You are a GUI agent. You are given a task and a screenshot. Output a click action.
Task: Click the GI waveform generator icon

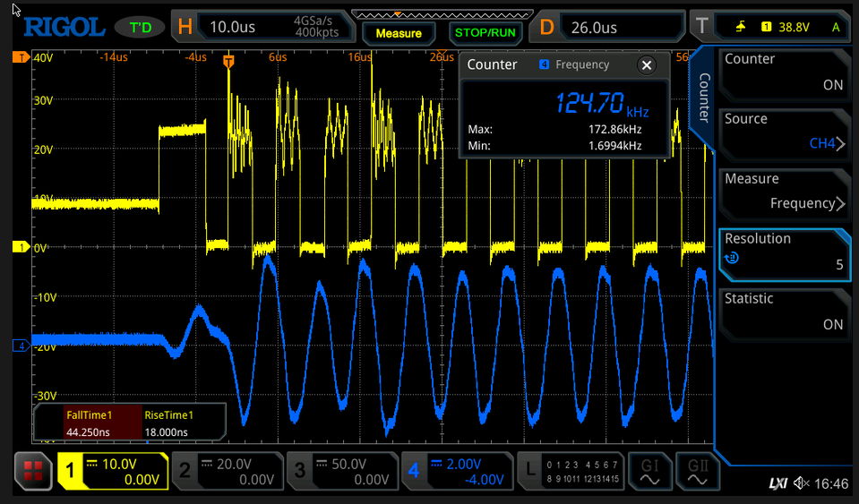649,472
